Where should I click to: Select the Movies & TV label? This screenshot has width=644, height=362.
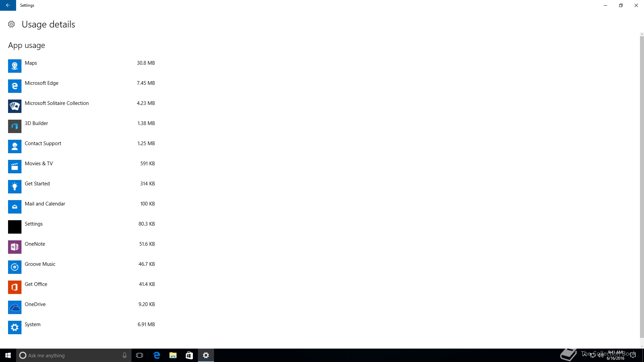click(39, 164)
